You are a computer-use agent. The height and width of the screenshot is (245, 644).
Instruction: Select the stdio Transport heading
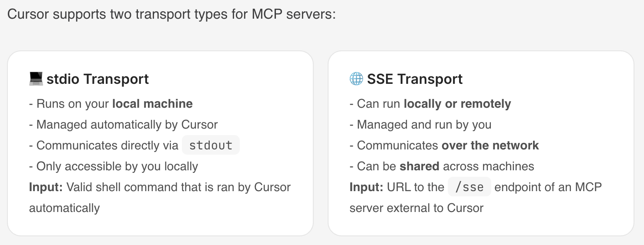(97, 79)
